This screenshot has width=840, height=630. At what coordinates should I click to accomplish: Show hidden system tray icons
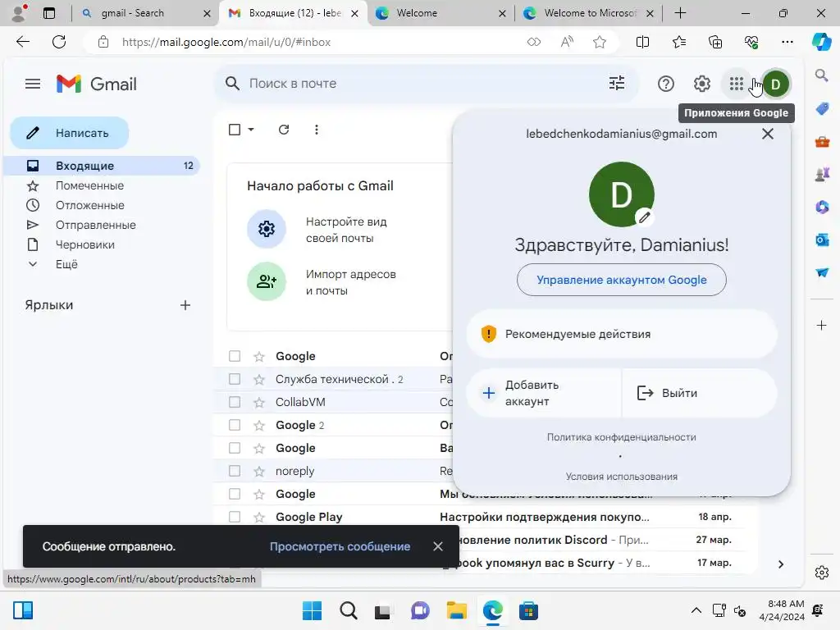[x=696, y=610]
